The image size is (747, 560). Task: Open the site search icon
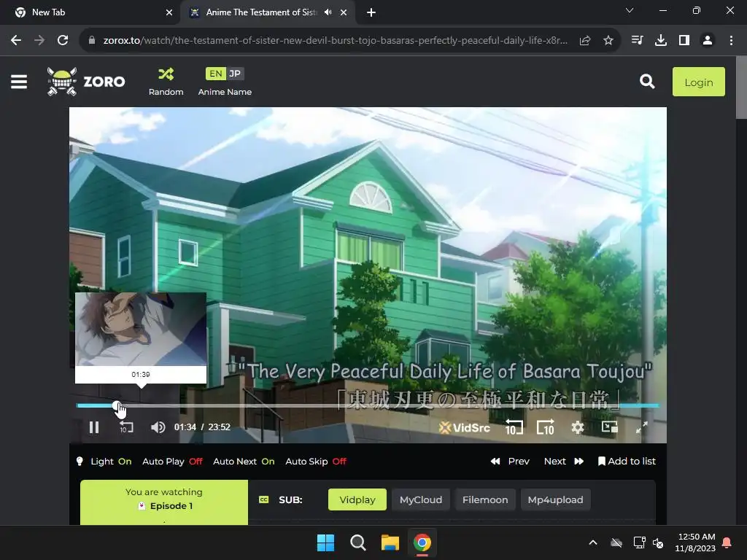(x=647, y=82)
